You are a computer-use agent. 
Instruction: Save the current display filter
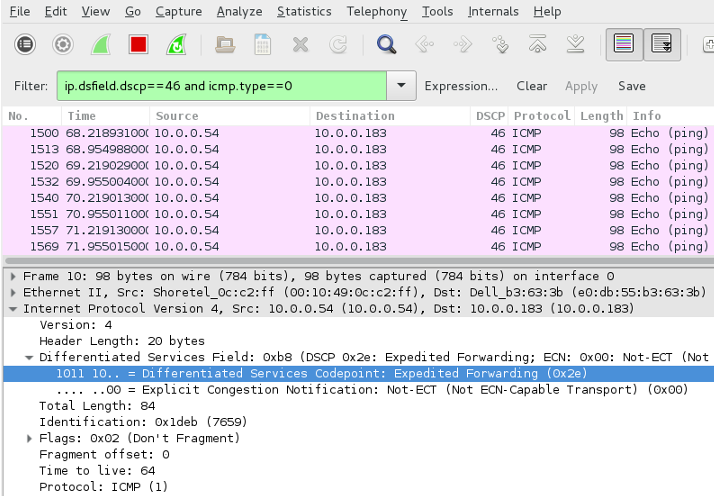coord(632,86)
